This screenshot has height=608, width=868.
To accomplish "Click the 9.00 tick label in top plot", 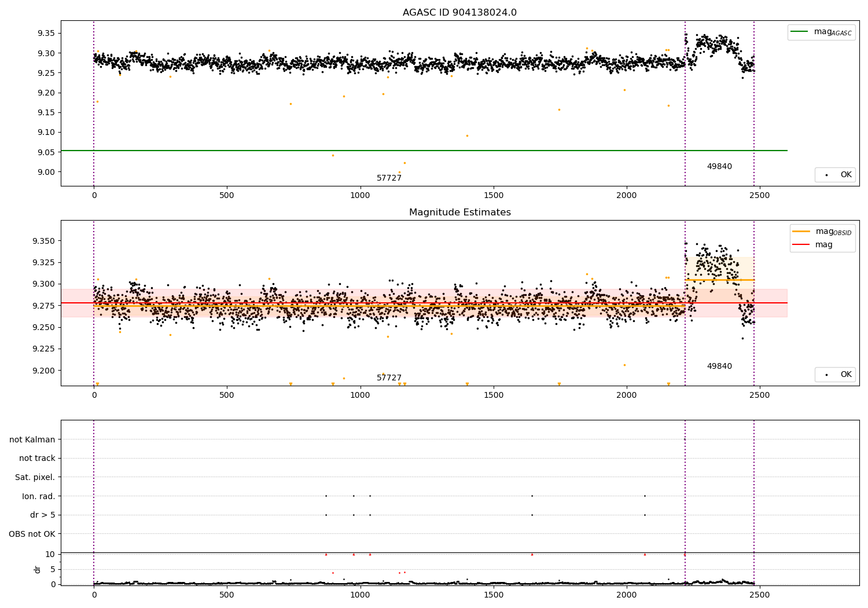I will [x=45, y=172].
